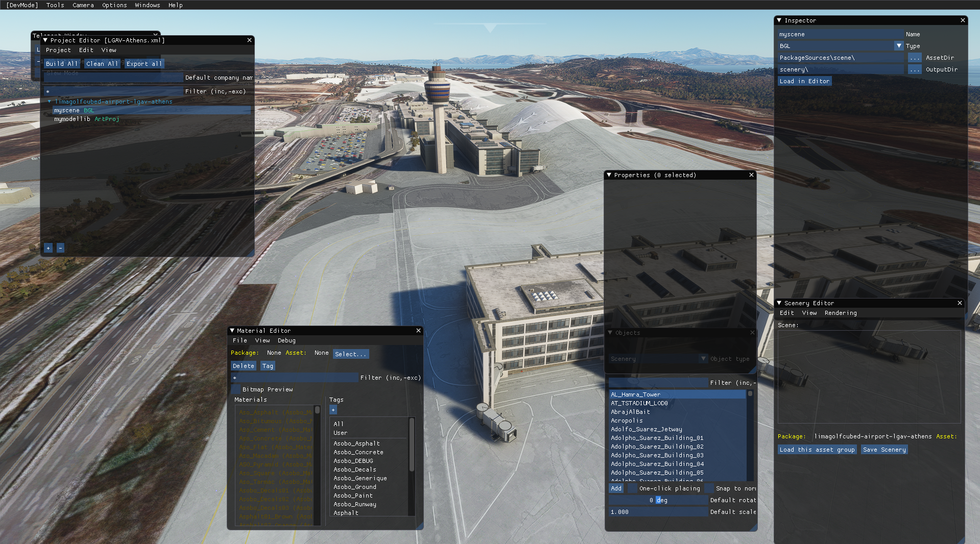Click the Delete button in Material Editor

click(x=244, y=366)
